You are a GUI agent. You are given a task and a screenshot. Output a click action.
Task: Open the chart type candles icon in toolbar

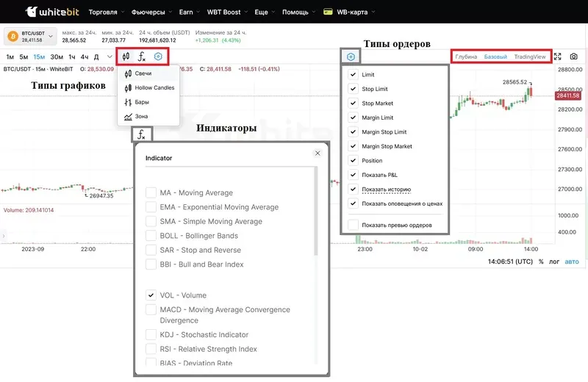point(126,57)
